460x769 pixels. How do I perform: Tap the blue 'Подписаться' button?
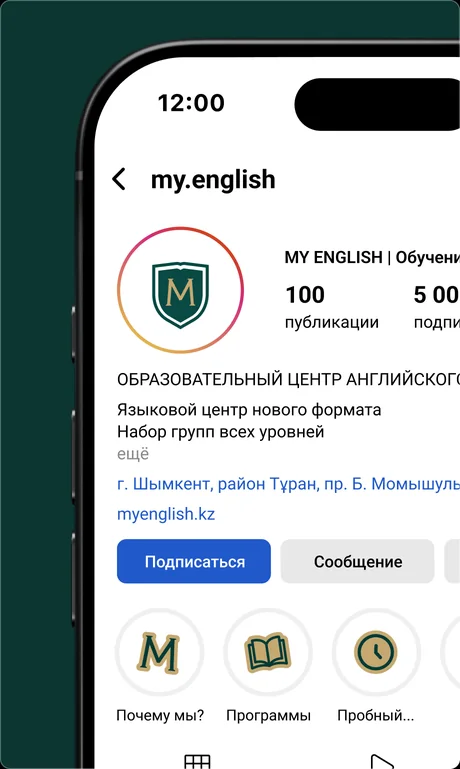point(194,562)
